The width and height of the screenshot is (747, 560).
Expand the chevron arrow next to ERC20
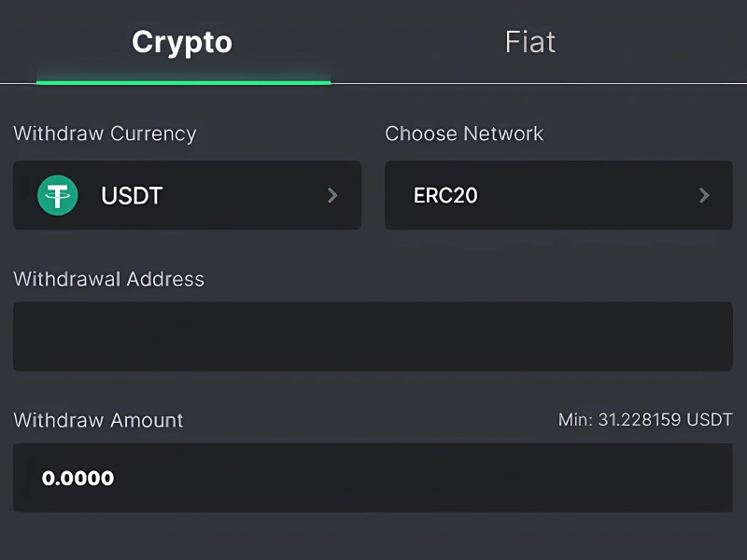(704, 196)
